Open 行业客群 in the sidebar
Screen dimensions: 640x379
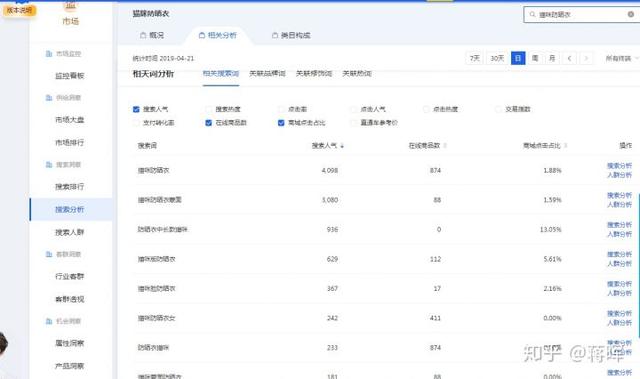pos(70,277)
